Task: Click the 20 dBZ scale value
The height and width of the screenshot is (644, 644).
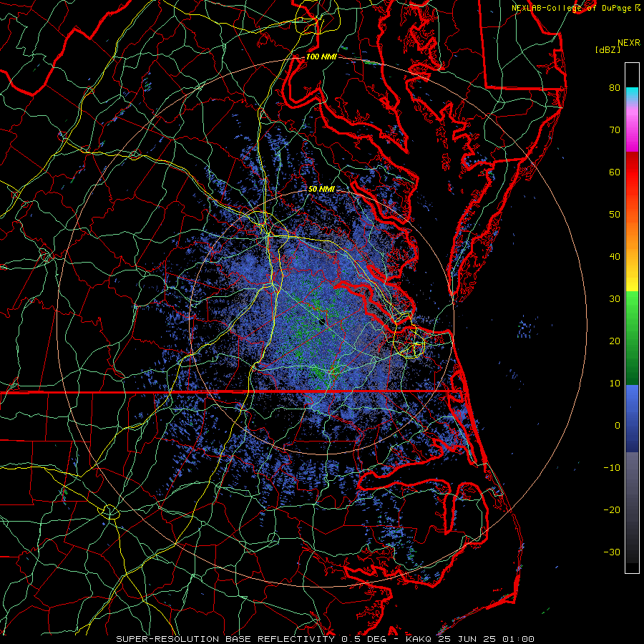Action: click(615, 341)
